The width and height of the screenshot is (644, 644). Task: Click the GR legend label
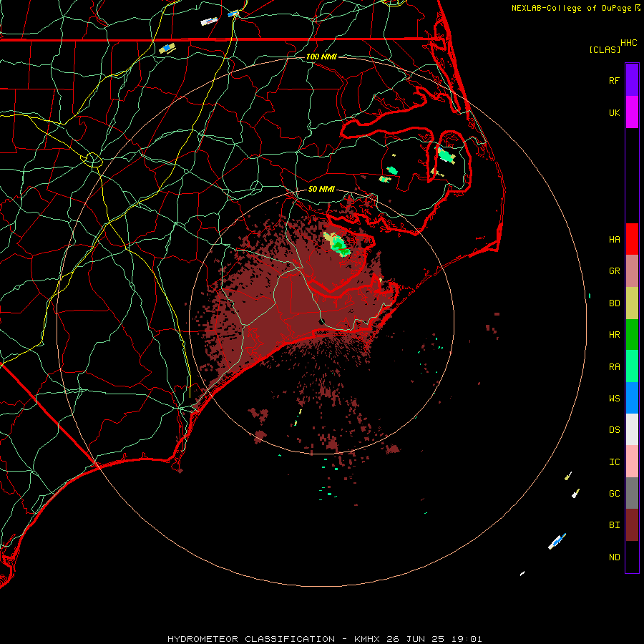coord(614,271)
